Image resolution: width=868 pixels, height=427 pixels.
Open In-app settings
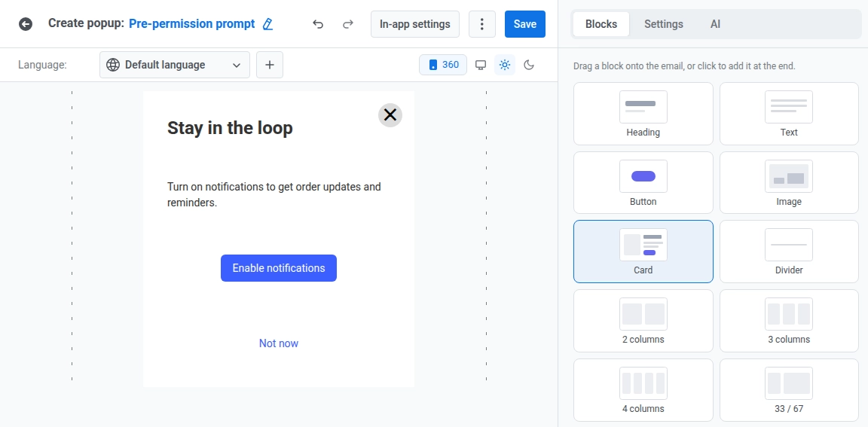pos(415,24)
